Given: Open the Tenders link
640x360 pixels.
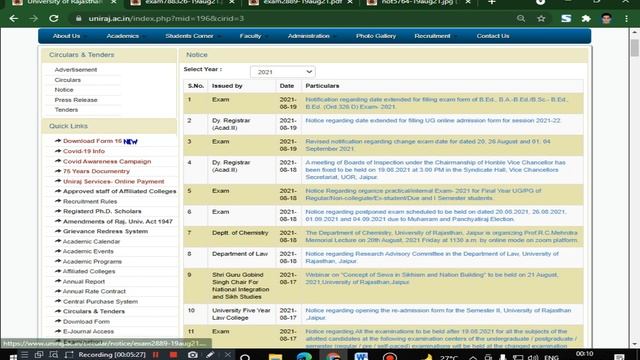Looking at the screenshot, I should coord(66,110).
